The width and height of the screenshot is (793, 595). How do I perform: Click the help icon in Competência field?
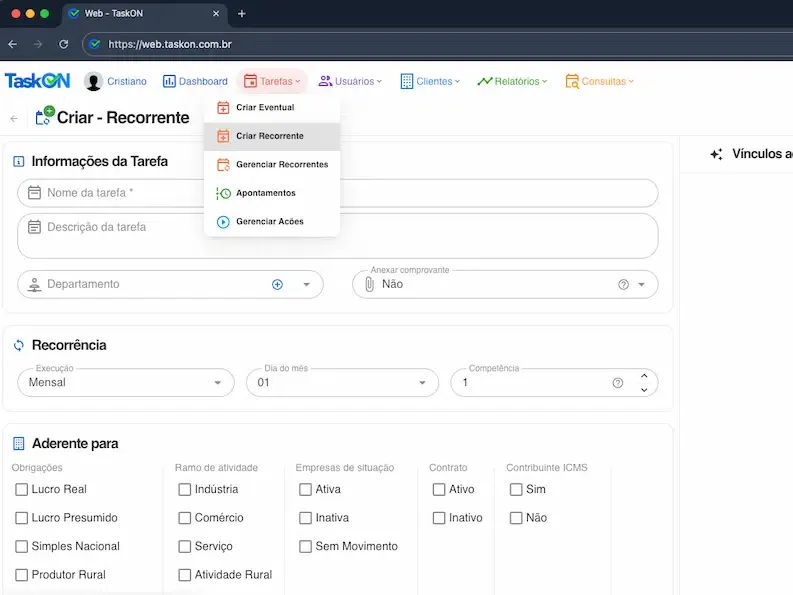617,383
